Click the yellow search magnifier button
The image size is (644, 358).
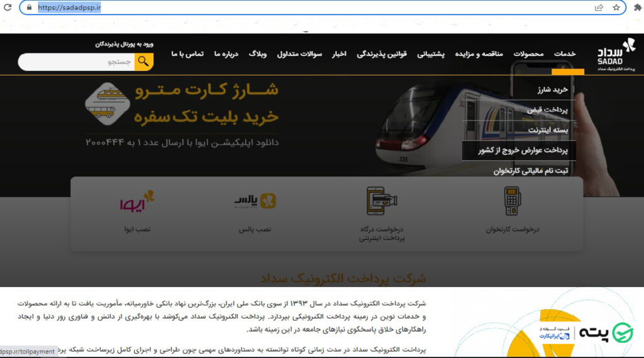[144, 62]
